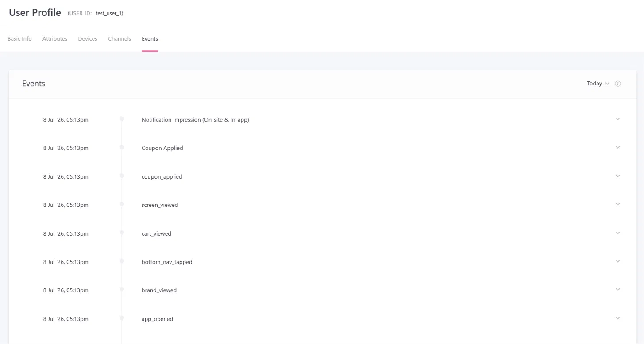Click the coupon_applied event name
This screenshot has width=644, height=344.
coord(162,177)
